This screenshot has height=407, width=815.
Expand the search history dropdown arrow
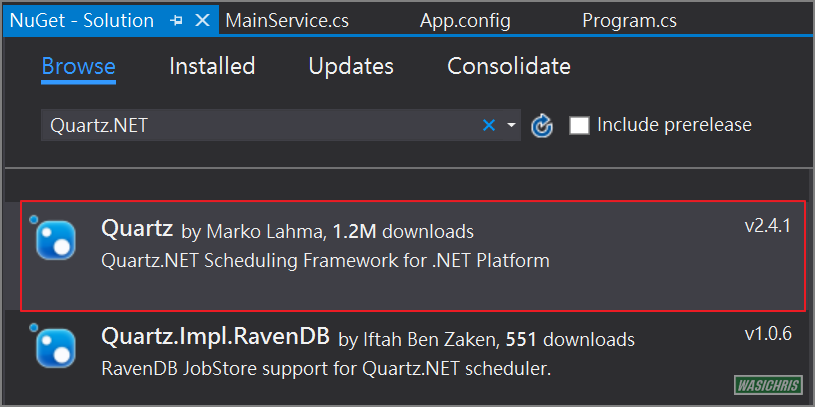point(510,126)
